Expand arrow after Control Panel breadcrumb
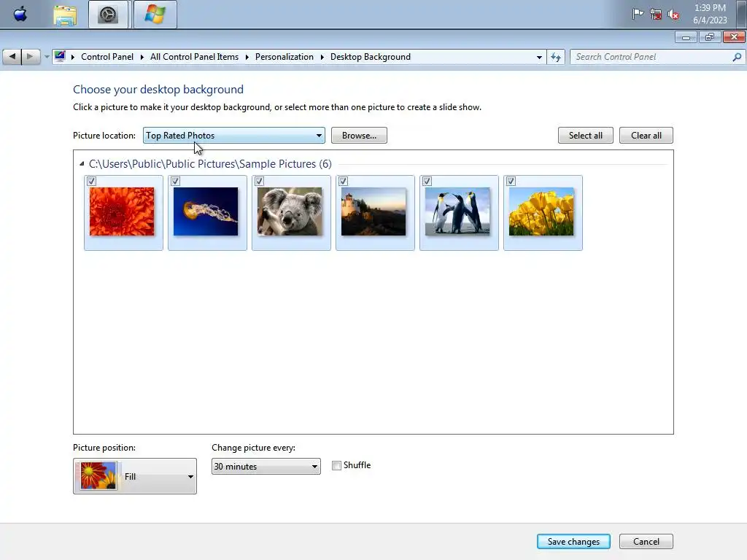This screenshot has height=560, width=747. click(x=142, y=57)
